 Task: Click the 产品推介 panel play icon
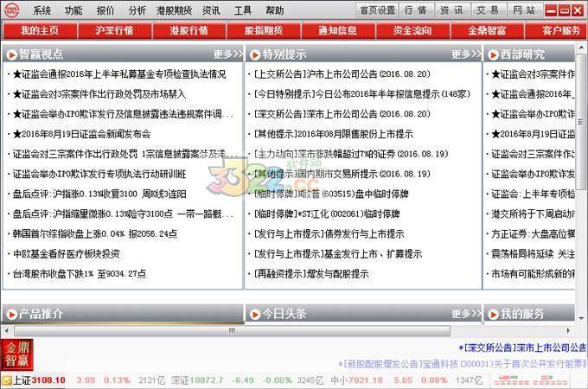[x=11, y=315]
